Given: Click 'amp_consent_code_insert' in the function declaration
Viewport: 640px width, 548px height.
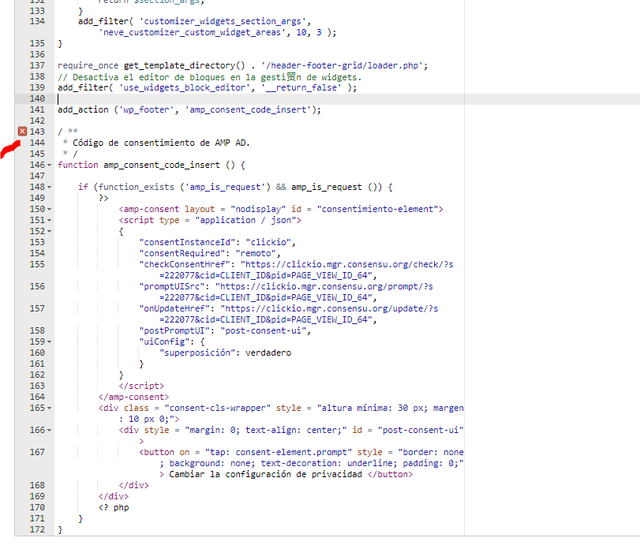Looking at the screenshot, I should (x=162, y=165).
